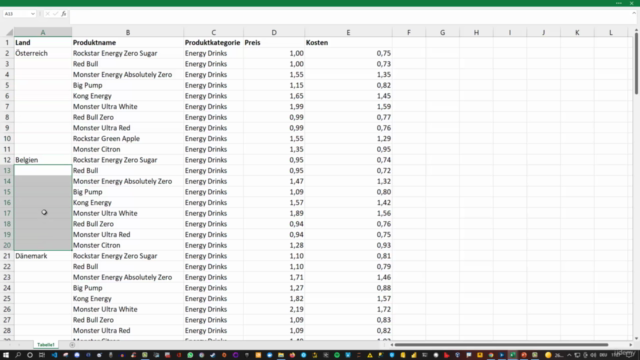Image resolution: width=640 pixels, height=360 pixels.
Task: Click the Produktname header cell
Action: (x=128, y=42)
